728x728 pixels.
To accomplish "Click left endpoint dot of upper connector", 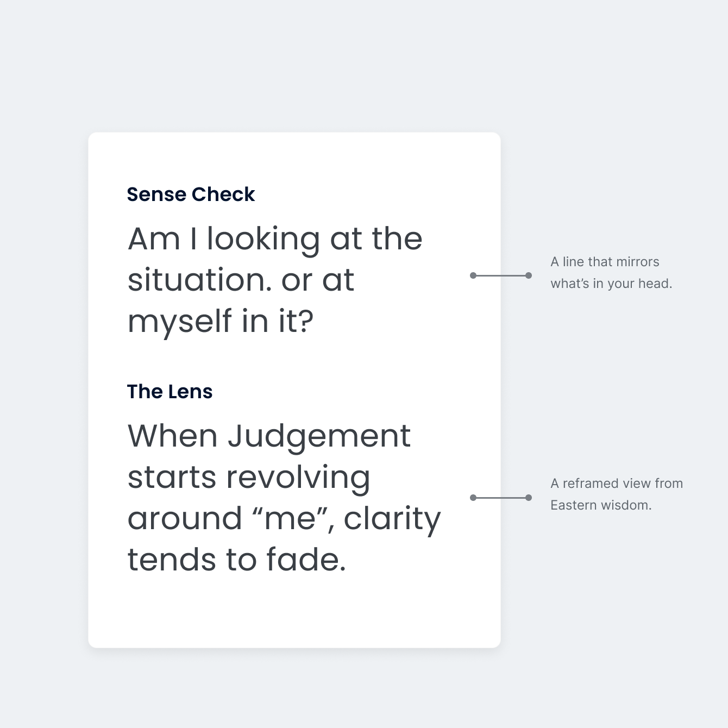I will [x=473, y=275].
